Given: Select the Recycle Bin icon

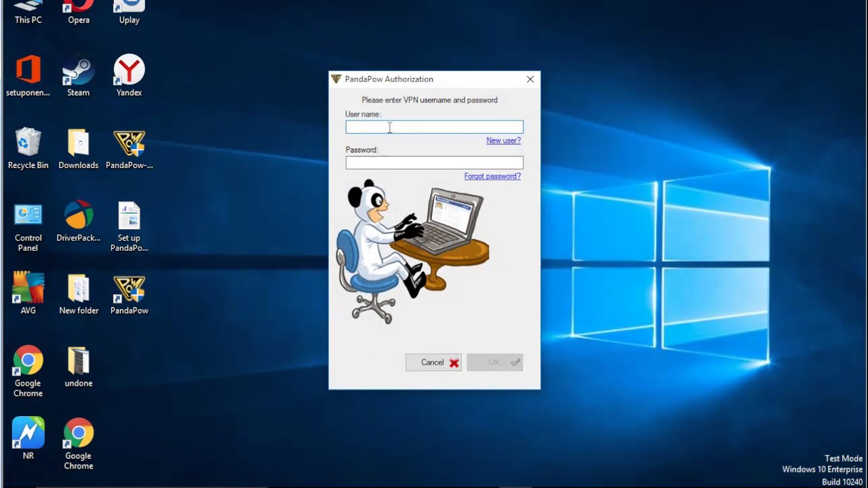Looking at the screenshot, I should click(28, 148).
